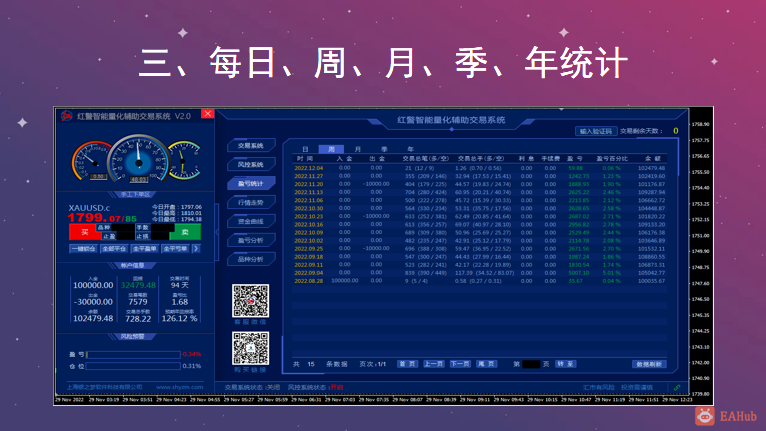Click the green 卖 sell button
Screen dimensions: 766x431
click(x=185, y=232)
